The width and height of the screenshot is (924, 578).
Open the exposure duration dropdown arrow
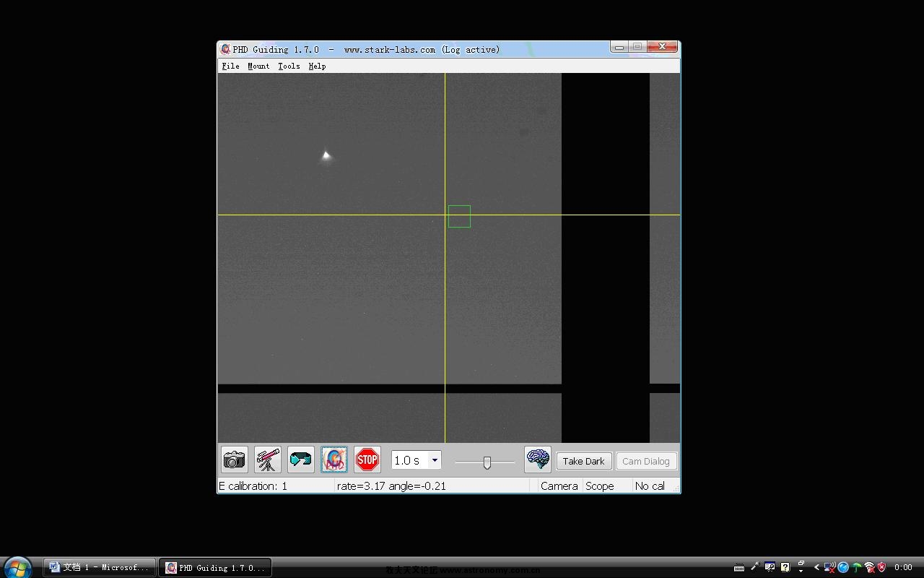[435, 460]
